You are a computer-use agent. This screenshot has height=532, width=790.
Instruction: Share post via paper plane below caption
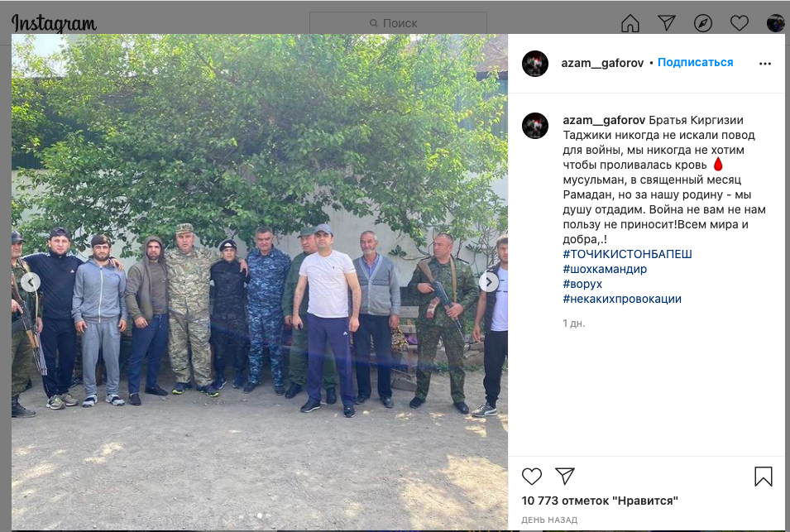tap(565, 476)
